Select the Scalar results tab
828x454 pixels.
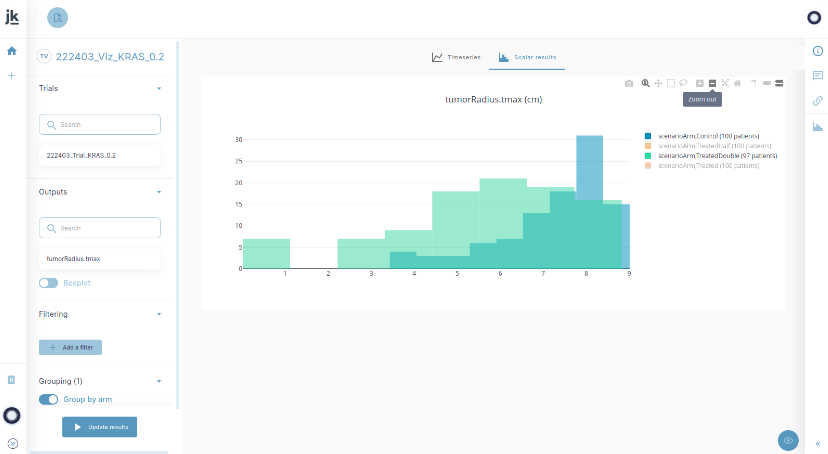point(527,58)
